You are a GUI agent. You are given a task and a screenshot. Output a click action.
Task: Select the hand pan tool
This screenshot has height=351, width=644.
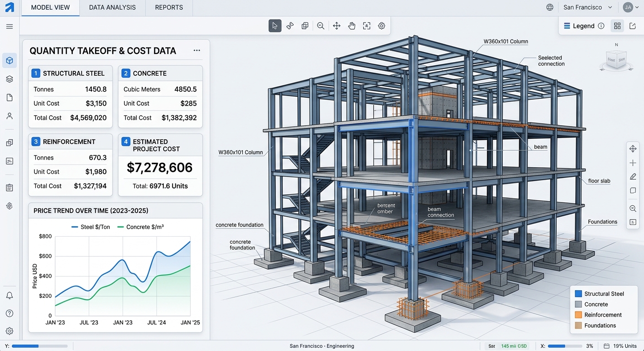coord(352,26)
